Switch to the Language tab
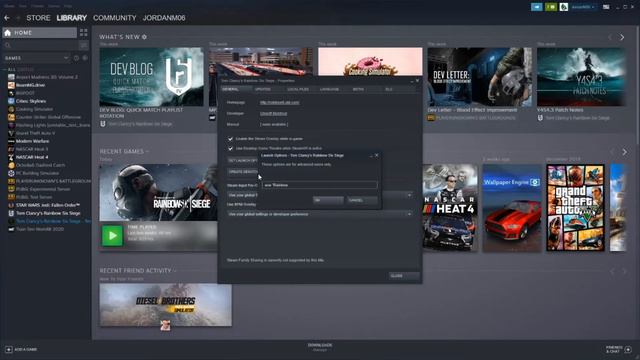 point(329,89)
